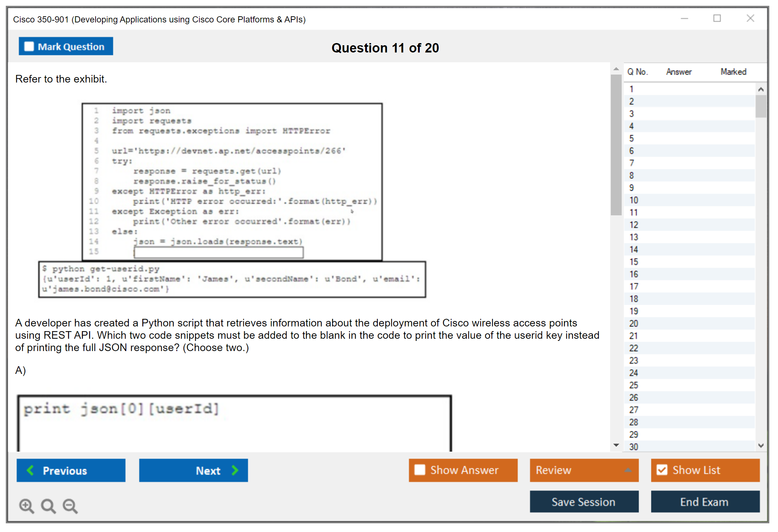Click question pane scroll-down arrow
Image resolution: width=778 pixels, height=532 pixels.
point(616,445)
